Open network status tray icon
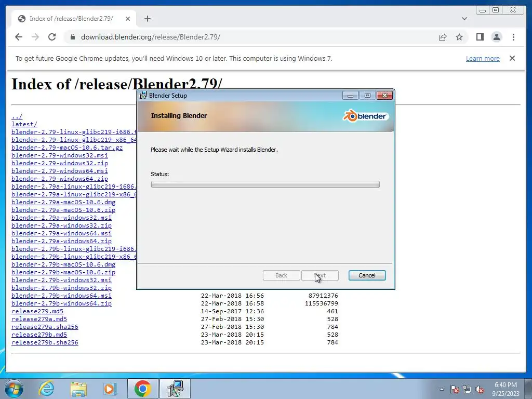Viewport: 532px width, 399px height. [x=467, y=389]
